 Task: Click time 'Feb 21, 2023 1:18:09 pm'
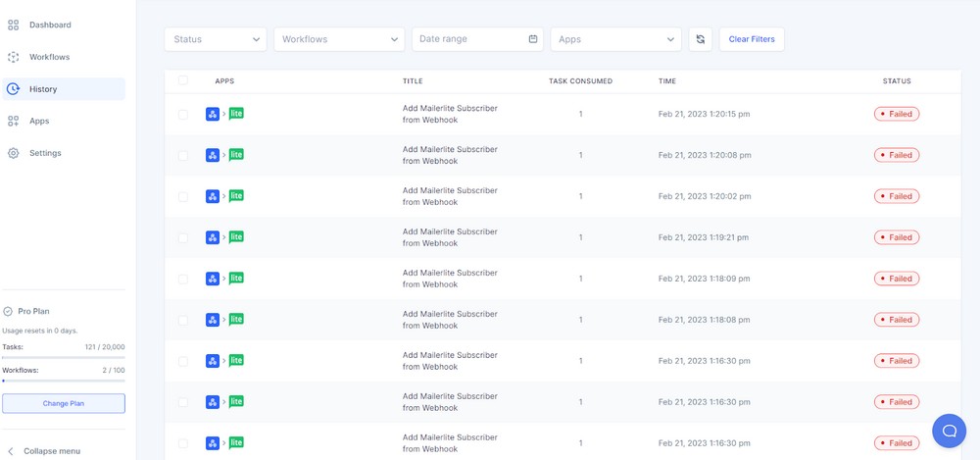704,279
